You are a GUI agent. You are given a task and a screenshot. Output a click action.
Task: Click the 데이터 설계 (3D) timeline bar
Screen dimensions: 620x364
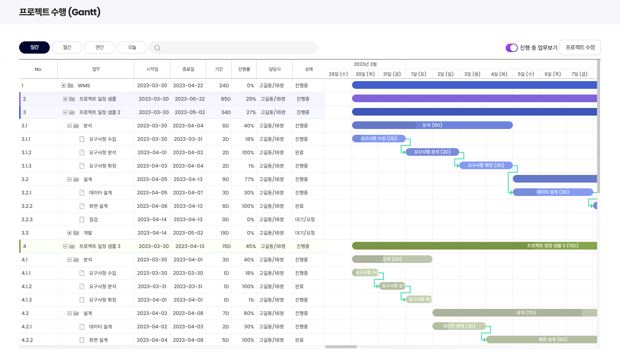552,192
